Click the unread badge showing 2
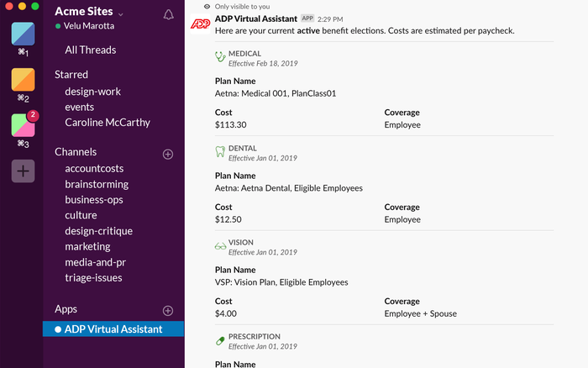The image size is (588, 368). [33, 115]
